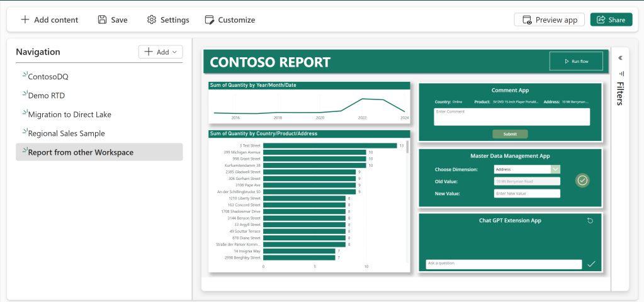Click the Share button
The height and width of the screenshot is (302, 644).
point(611,20)
